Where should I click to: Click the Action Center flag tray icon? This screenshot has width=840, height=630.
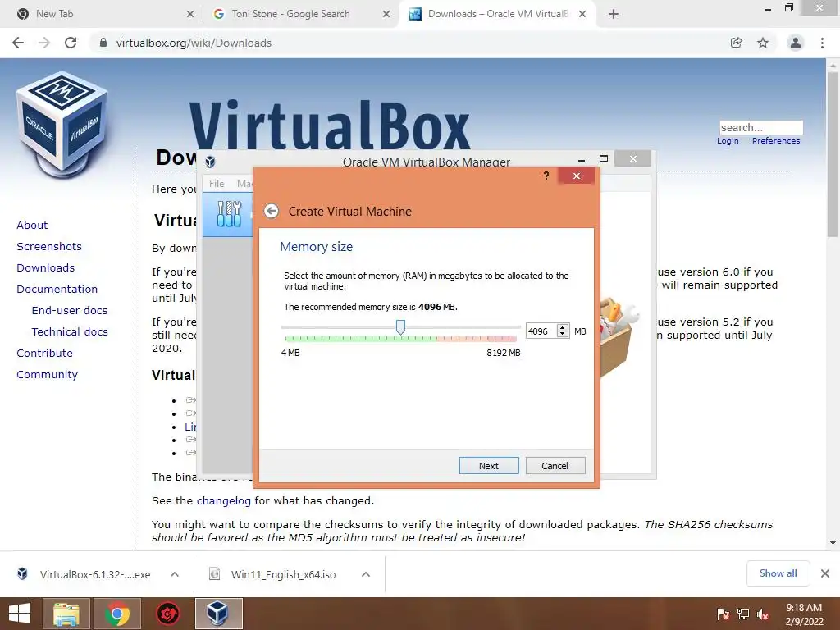[723, 614]
